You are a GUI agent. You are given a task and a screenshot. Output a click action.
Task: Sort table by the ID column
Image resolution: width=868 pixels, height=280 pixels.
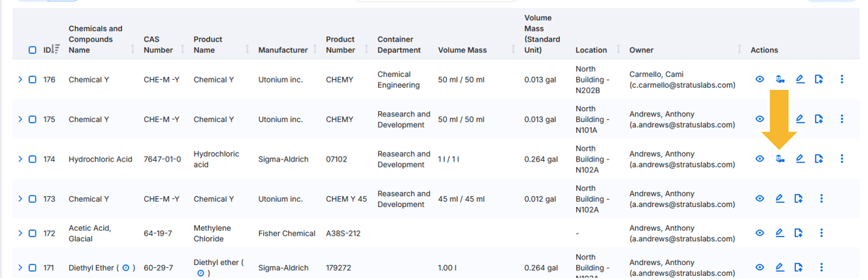(56, 49)
